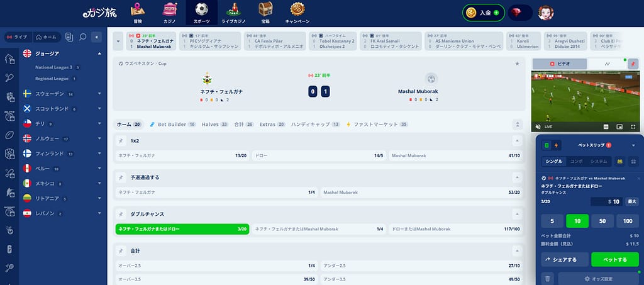Open the PFCソグディアナ live match card

click(210, 41)
